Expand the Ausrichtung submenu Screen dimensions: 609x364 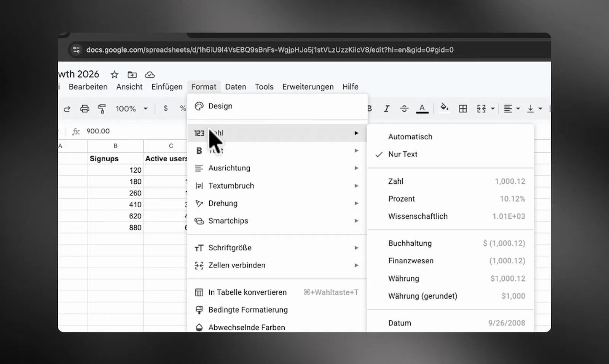pyautogui.click(x=277, y=168)
